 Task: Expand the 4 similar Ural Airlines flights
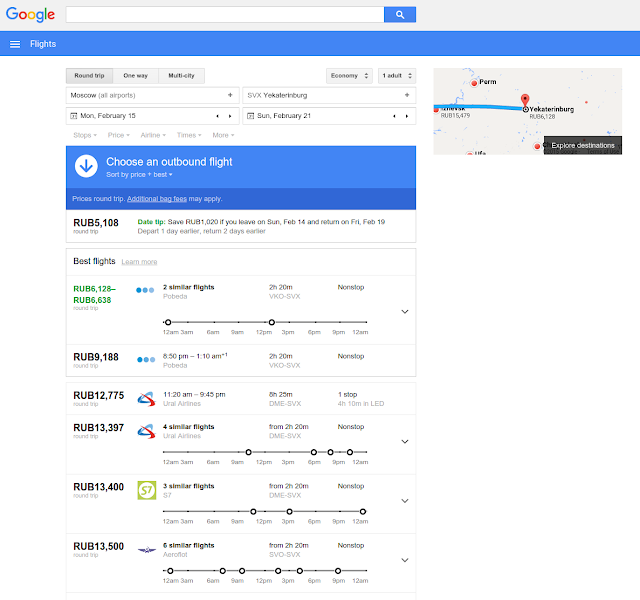pyautogui.click(x=404, y=442)
